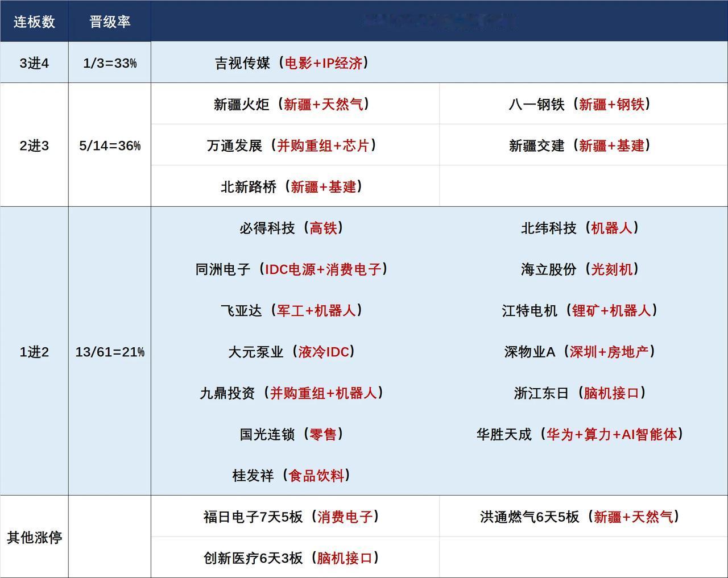Select the 2进3 row label
This screenshot has height=578, width=728.
[34, 145]
